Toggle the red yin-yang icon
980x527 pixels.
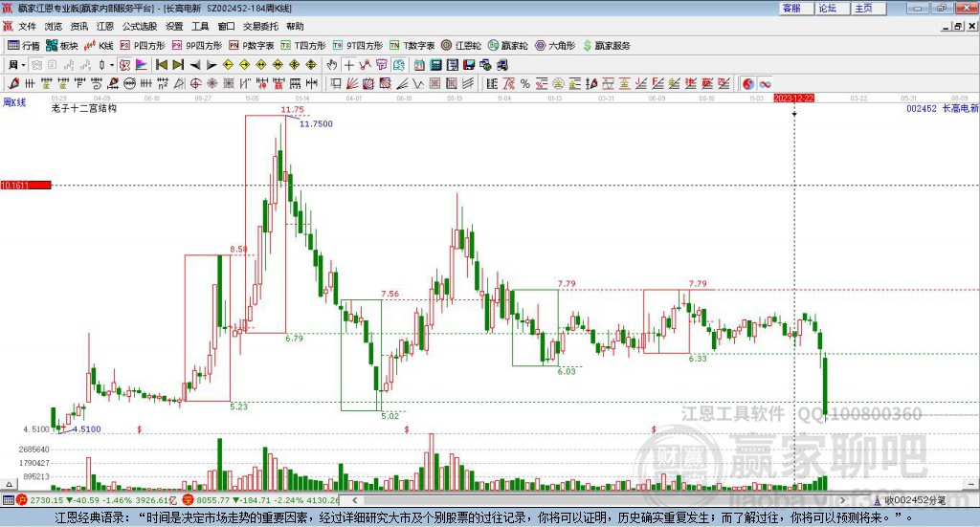point(748,83)
